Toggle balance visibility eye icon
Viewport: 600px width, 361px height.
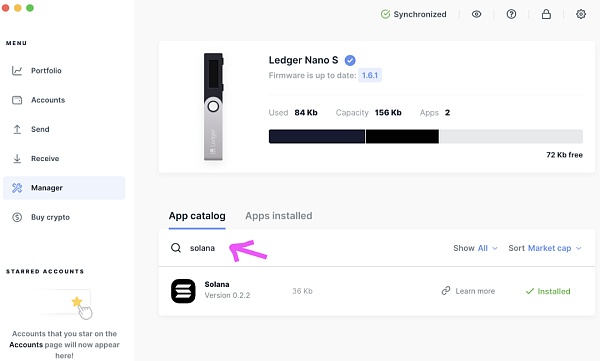click(x=476, y=14)
